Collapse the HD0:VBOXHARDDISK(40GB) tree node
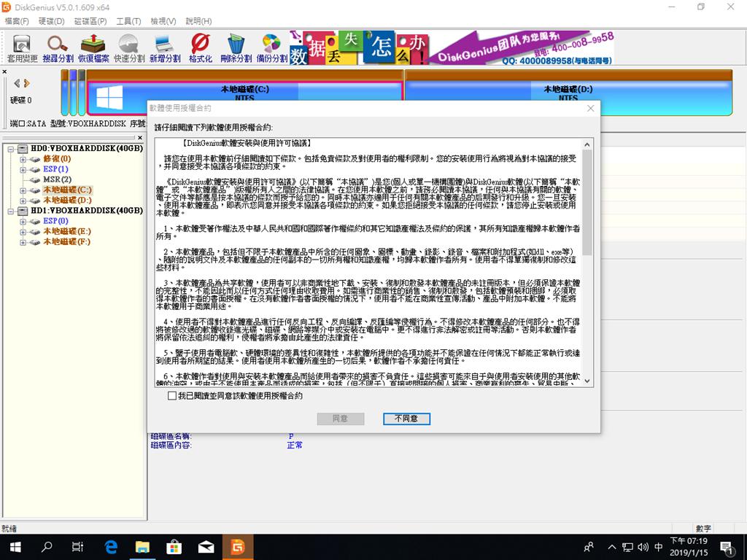 pos(10,149)
